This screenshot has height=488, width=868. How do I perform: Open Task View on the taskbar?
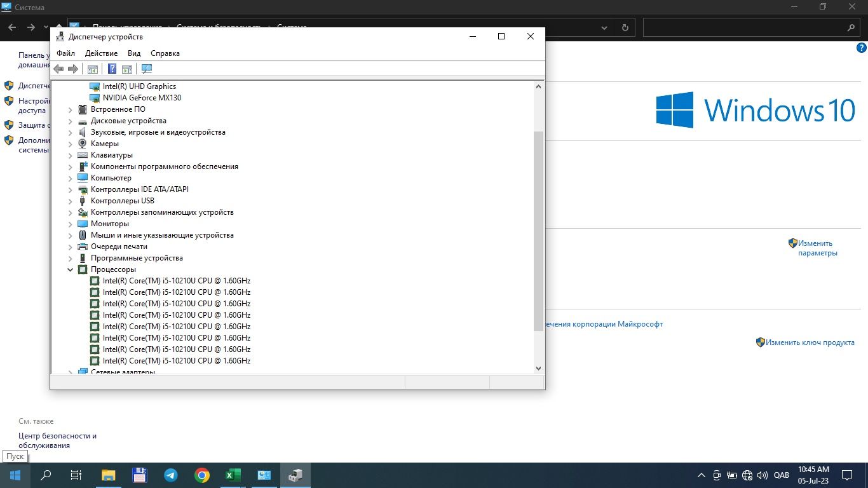point(76,475)
